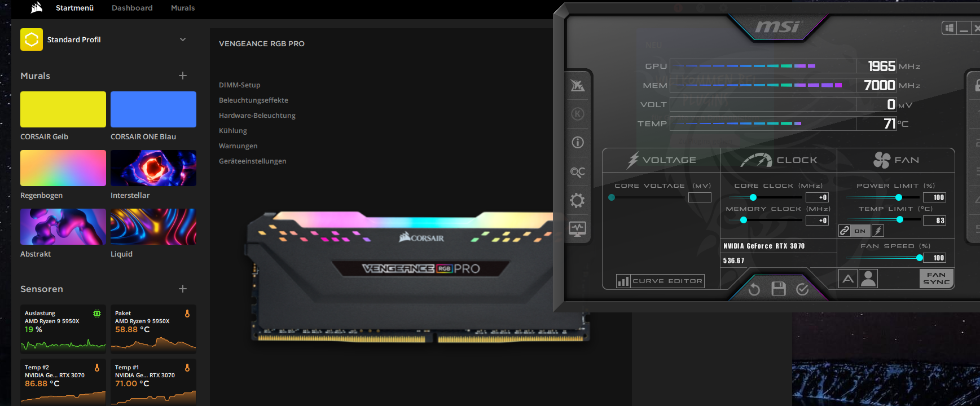Toggle the power and temp limit link icon
The height and width of the screenshot is (406, 980).
tap(845, 231)
